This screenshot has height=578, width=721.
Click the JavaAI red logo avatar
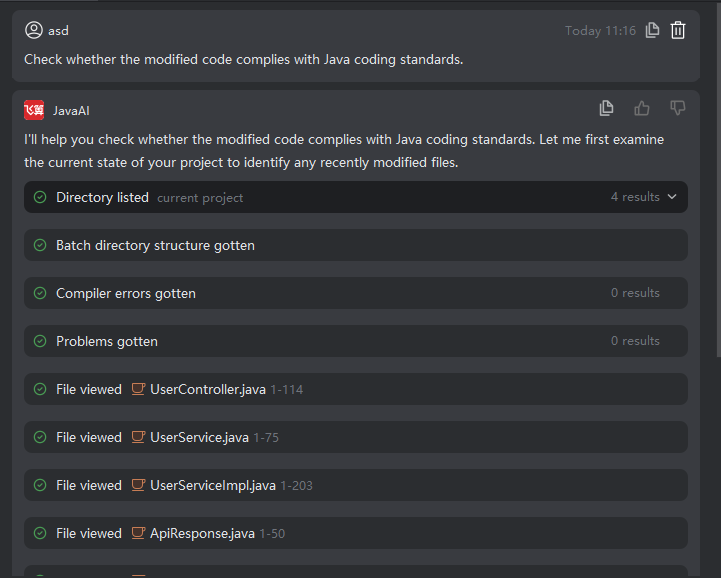(34, 110)
